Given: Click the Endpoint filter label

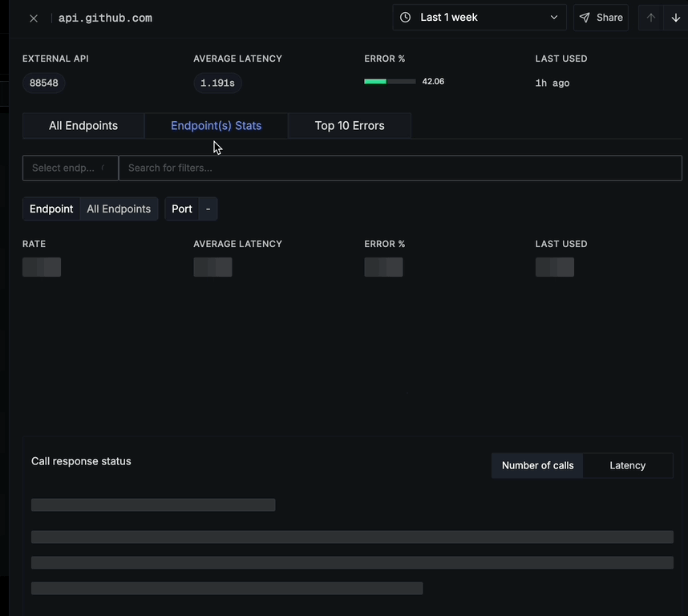Looking at the screenshot, I should [51, 209].
